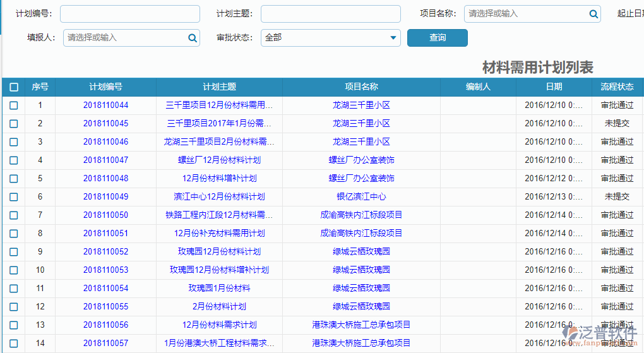Select checkbox for row 6

coord(14,197)
